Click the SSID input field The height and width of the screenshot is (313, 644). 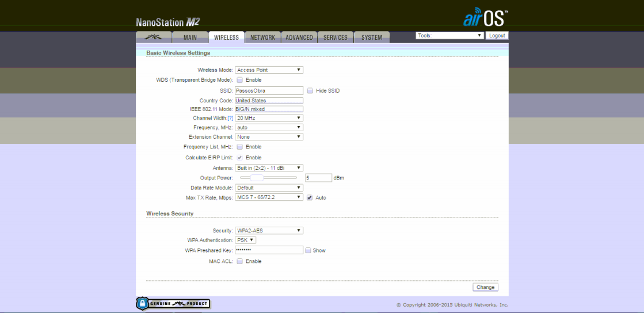tap(269, 90)
